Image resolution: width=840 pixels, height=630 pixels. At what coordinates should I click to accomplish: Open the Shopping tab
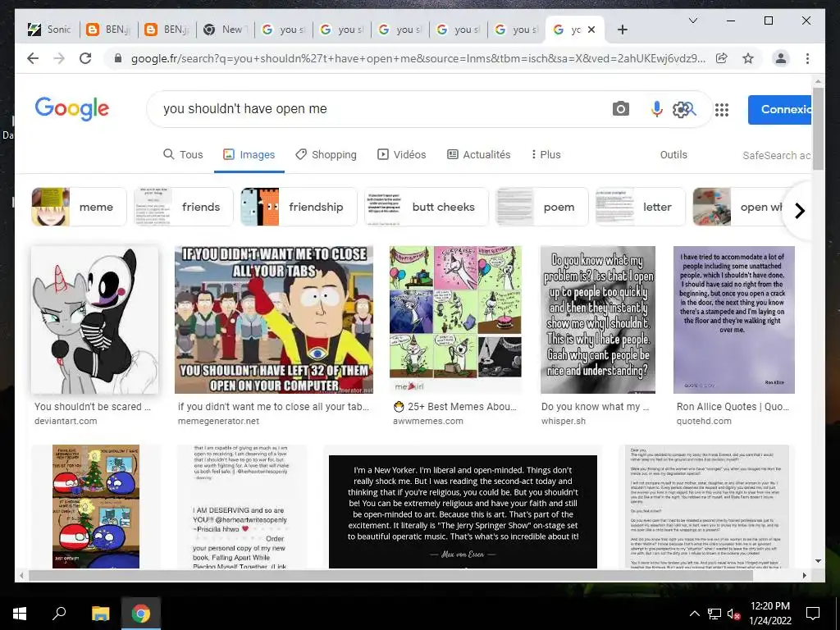pos(326,154)
